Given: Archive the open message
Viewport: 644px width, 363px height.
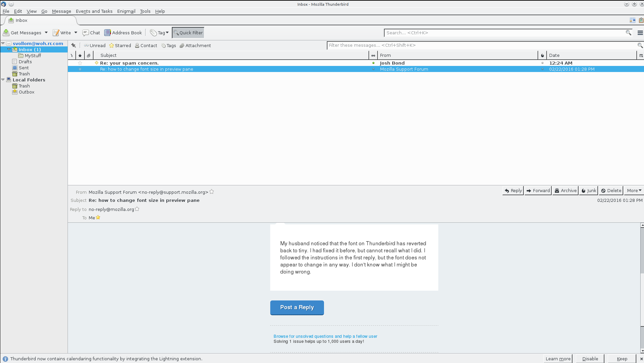Looking at the screenshot, I should 565,190.
